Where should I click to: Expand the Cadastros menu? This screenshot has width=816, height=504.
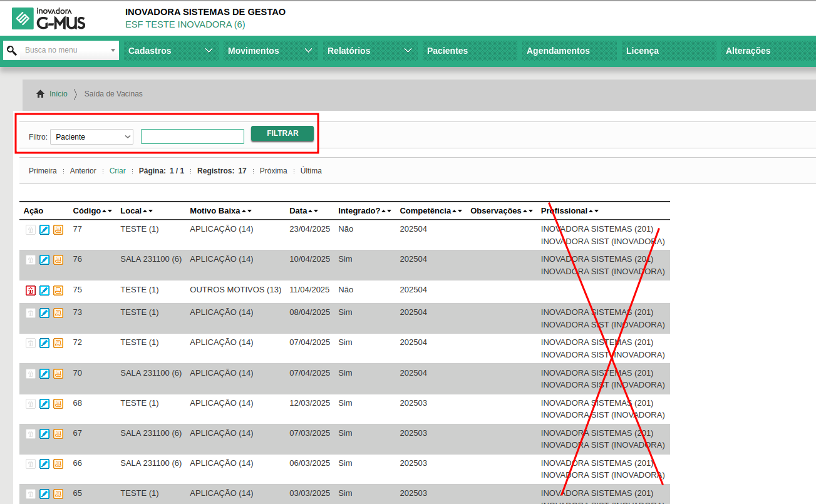171,51
